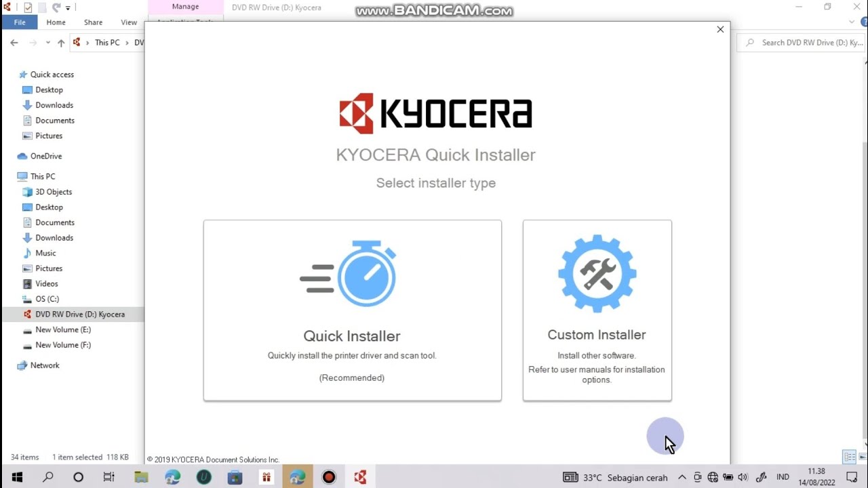Click the IND language indicator
868x488 pixels.
click(783, 477)
